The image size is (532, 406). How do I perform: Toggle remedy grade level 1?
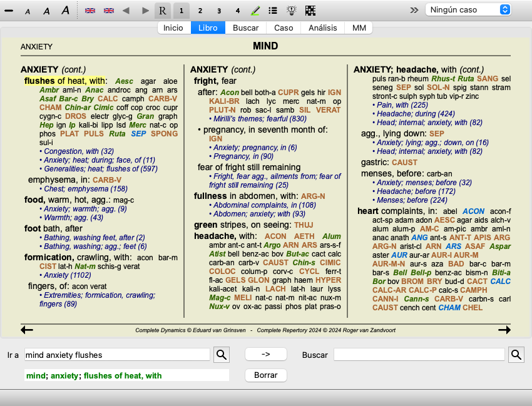pyautogui.click(x=182, y=11)
